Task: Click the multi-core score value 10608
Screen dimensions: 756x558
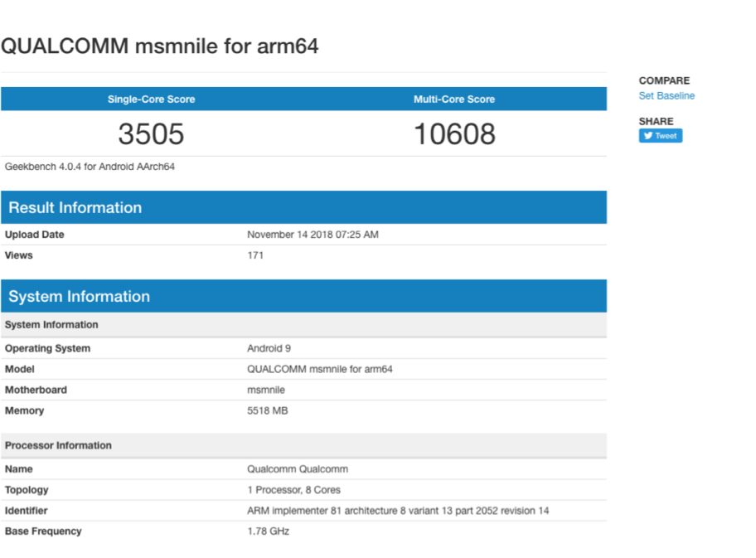Action: coord(453,133)
